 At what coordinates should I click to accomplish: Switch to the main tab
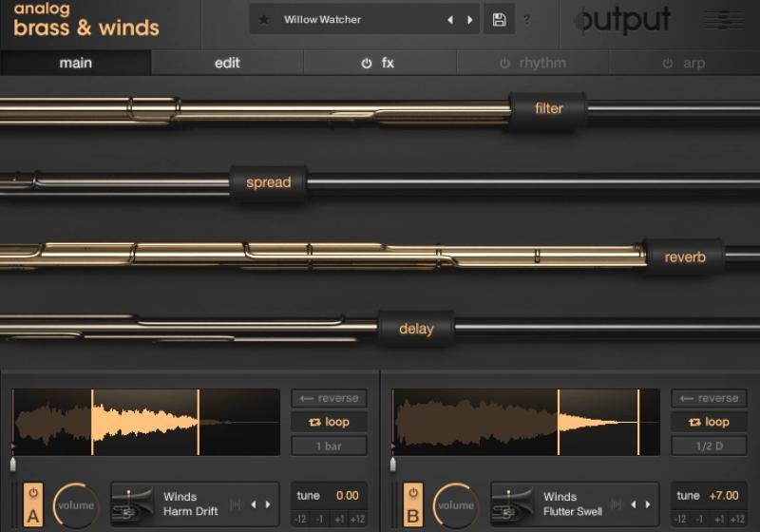pos(76,63)
